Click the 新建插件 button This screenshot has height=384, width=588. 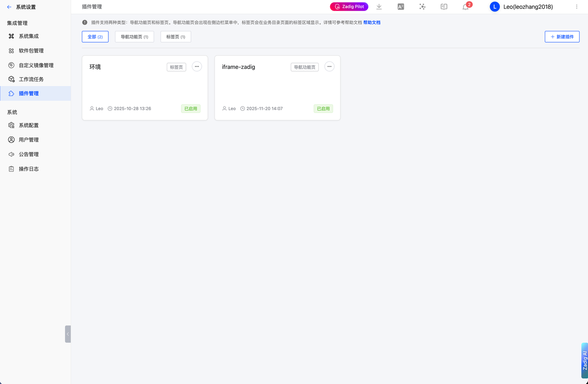coord(562,37)
